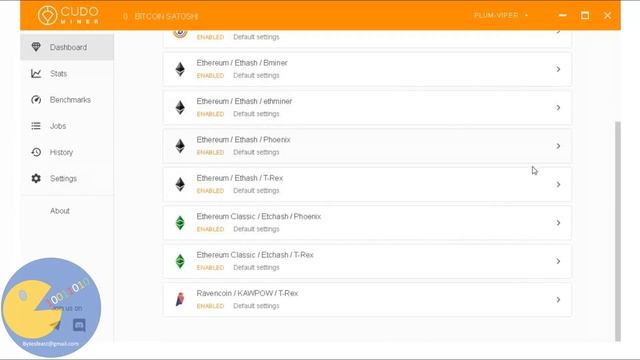Click the Ravencoin bird icon
This screenshot has height=360, width=640.
click(x=180, y=299)
